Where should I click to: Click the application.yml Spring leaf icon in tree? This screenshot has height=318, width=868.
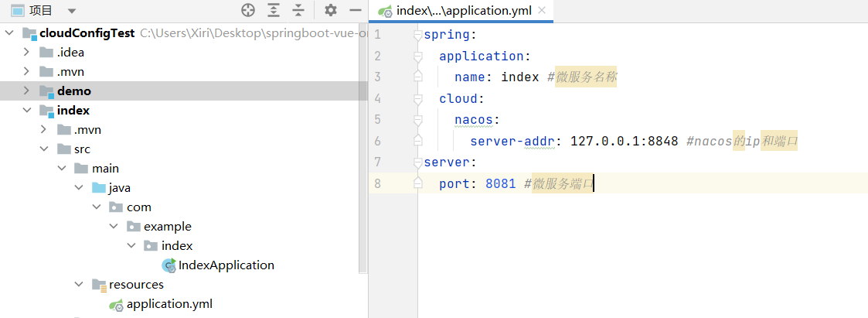116,304
